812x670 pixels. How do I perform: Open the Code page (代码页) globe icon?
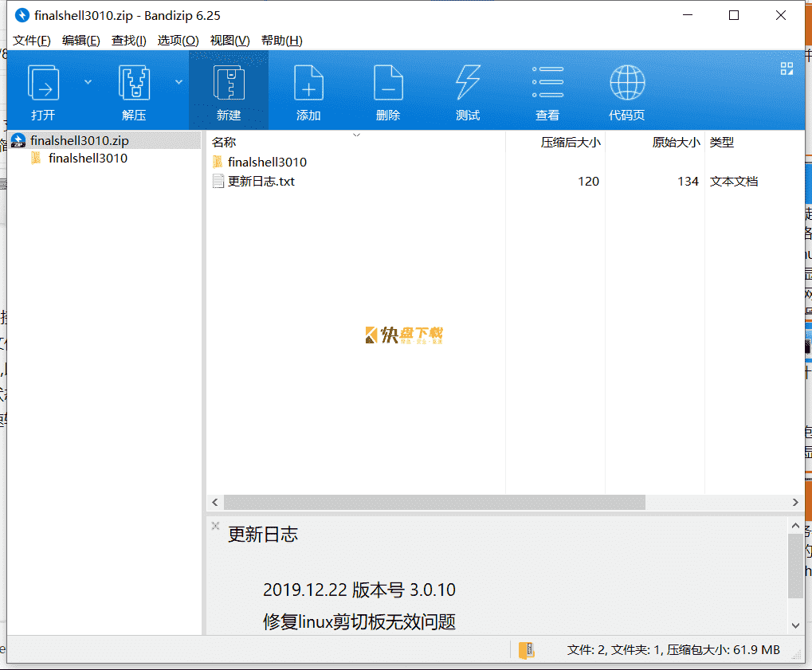tap(627, 82)
